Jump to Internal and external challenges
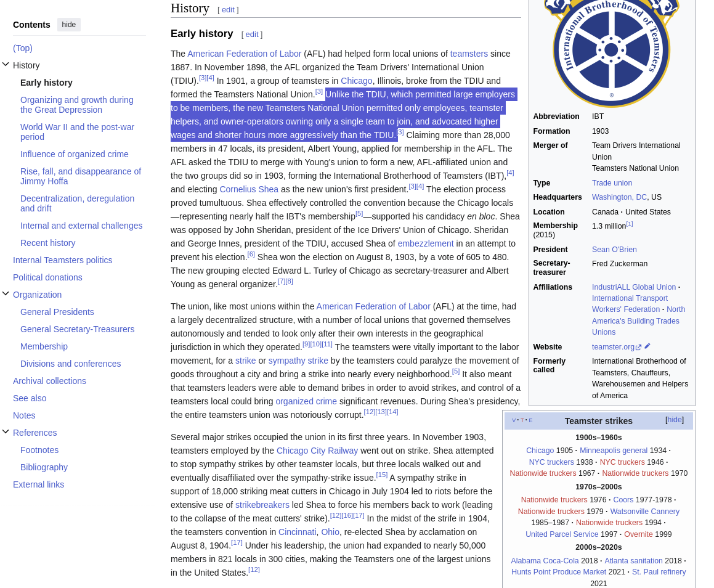The height and width of the screenshot is (588, 714). coord(81,226)
